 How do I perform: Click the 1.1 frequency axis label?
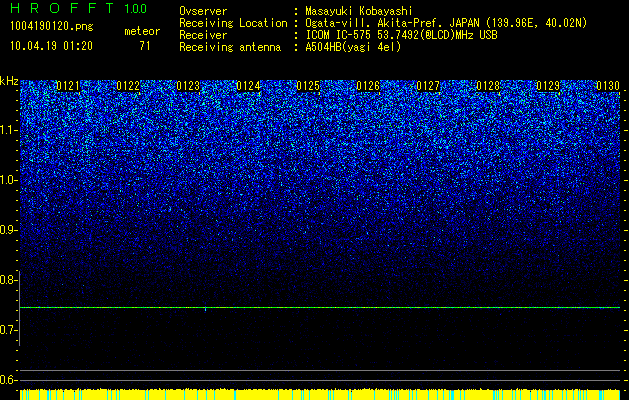coord(8,130)
